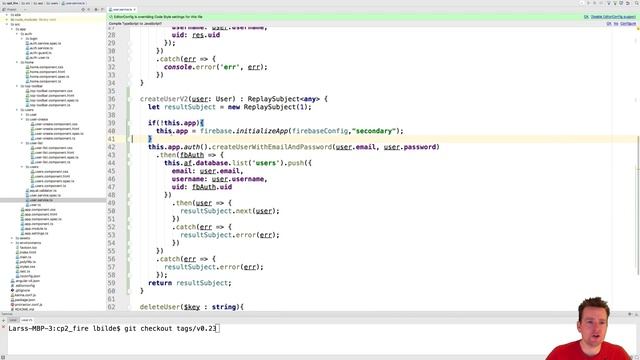
Task: Collapse the top-toolbar folder
Action: [x=17, y=86]
